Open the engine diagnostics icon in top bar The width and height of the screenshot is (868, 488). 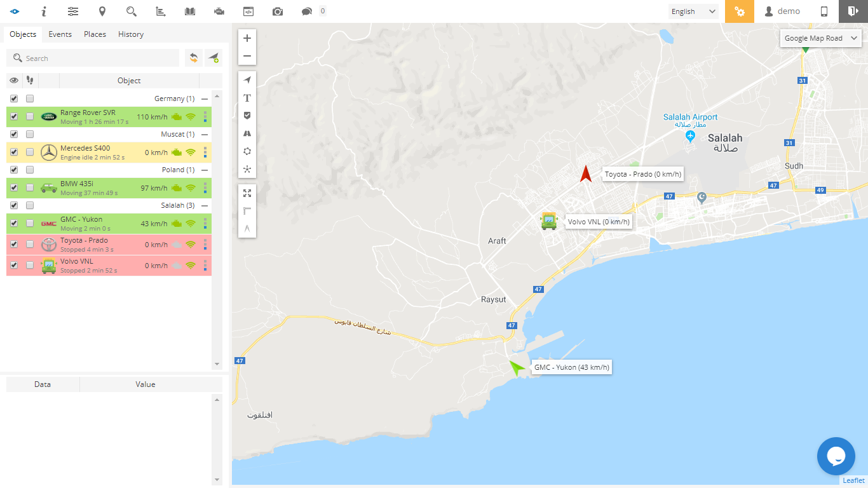219,11
